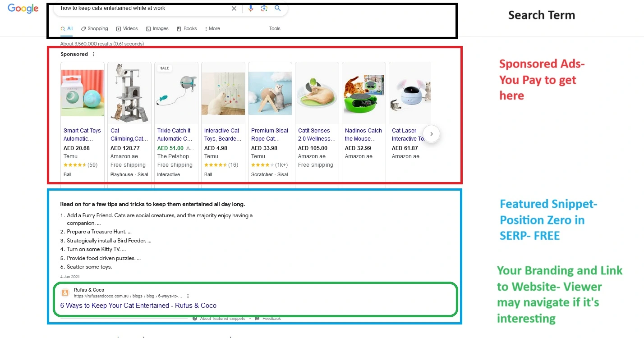Switch to the Books tab
The image size is (644, 338).
coord(187,28)
